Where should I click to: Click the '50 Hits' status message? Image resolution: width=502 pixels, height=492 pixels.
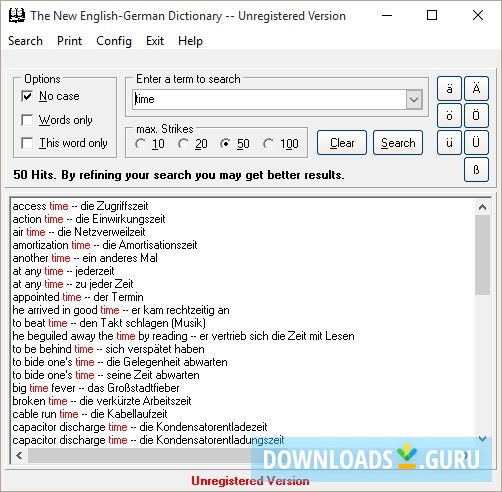pos(179,175)
